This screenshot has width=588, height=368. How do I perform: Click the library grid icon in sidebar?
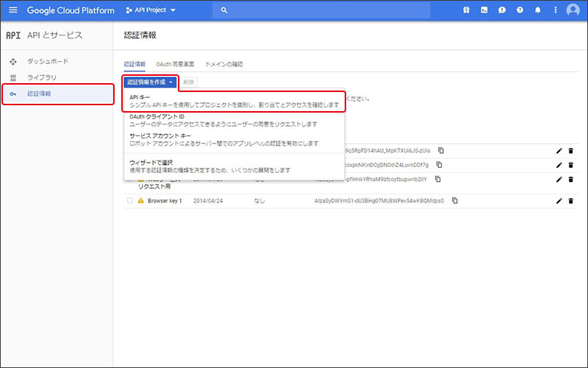pyautogui.click(x=13, y=78)
